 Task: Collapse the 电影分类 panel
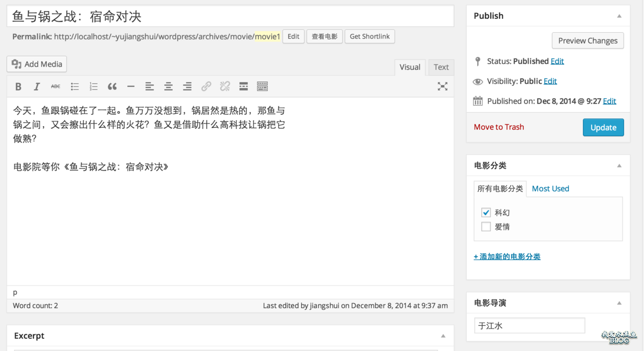pos(619,166)
